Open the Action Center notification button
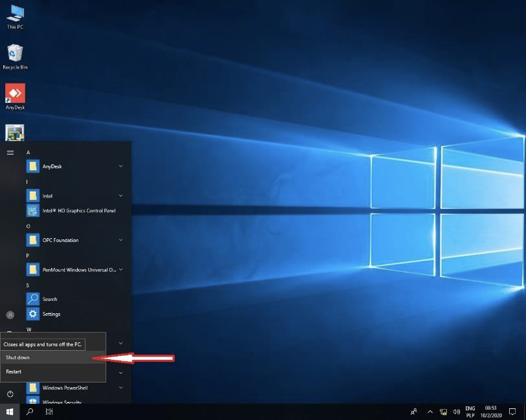The width and height of the screenshot is (526, 420). (512, 412)
